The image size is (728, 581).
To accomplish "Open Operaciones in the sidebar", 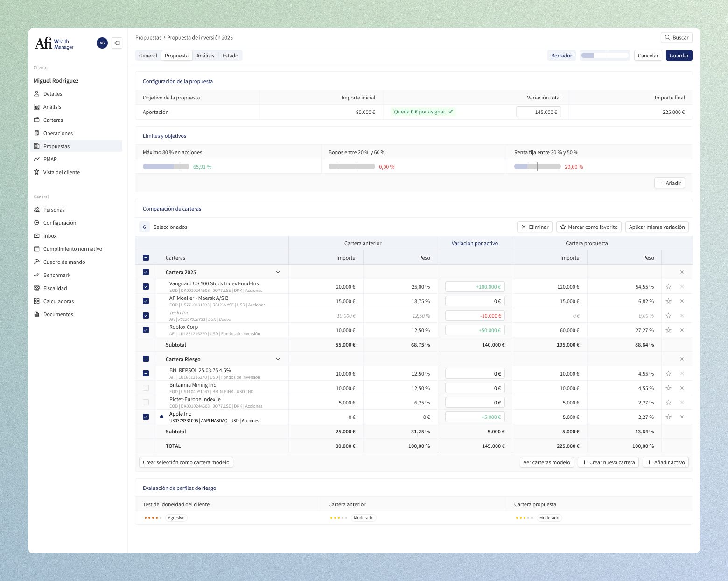I will [x=58, y=133].
